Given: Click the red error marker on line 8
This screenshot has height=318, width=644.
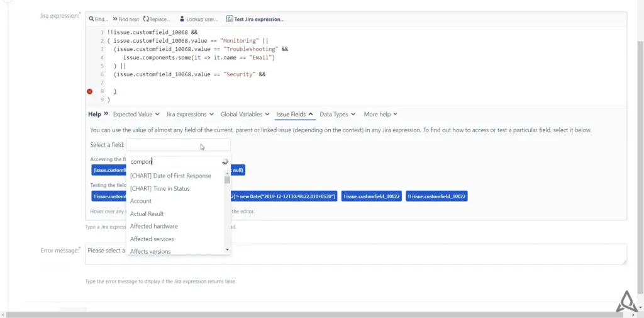Looking at the screenshot, I should pyautogui.click(x=89, y=91).
